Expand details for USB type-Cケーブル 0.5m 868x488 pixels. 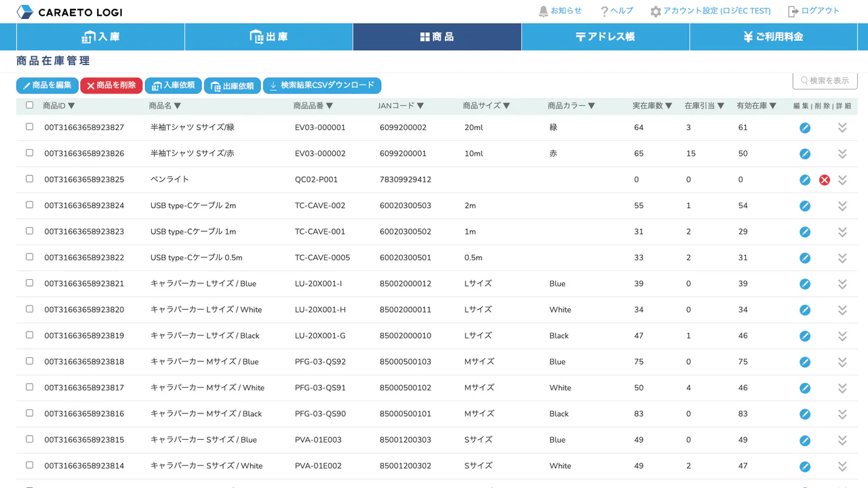[x=842, y=258]
